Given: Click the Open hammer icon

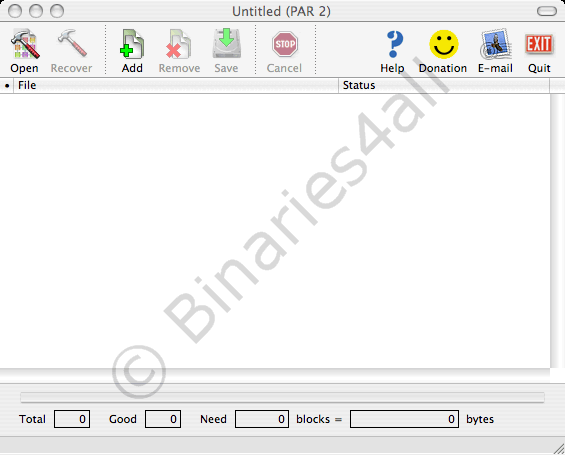Looking at the screenshot, I should pos(25,44).
